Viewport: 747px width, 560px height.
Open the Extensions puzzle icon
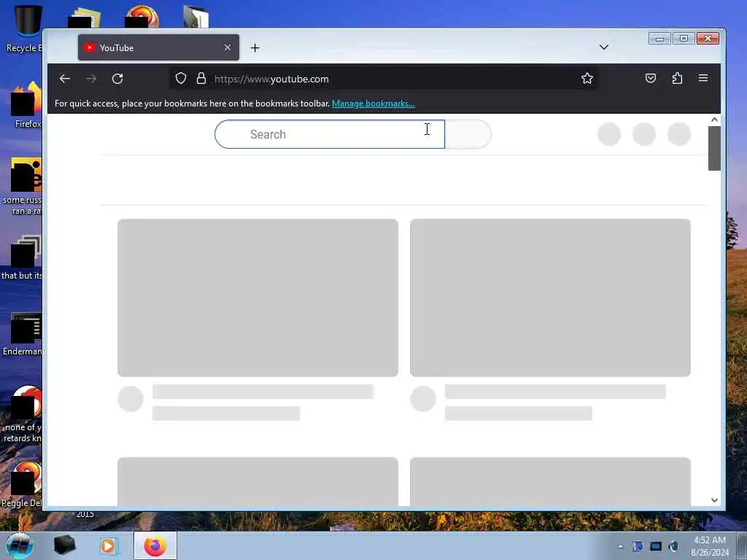pyautogui.click(x=677, y=78)
